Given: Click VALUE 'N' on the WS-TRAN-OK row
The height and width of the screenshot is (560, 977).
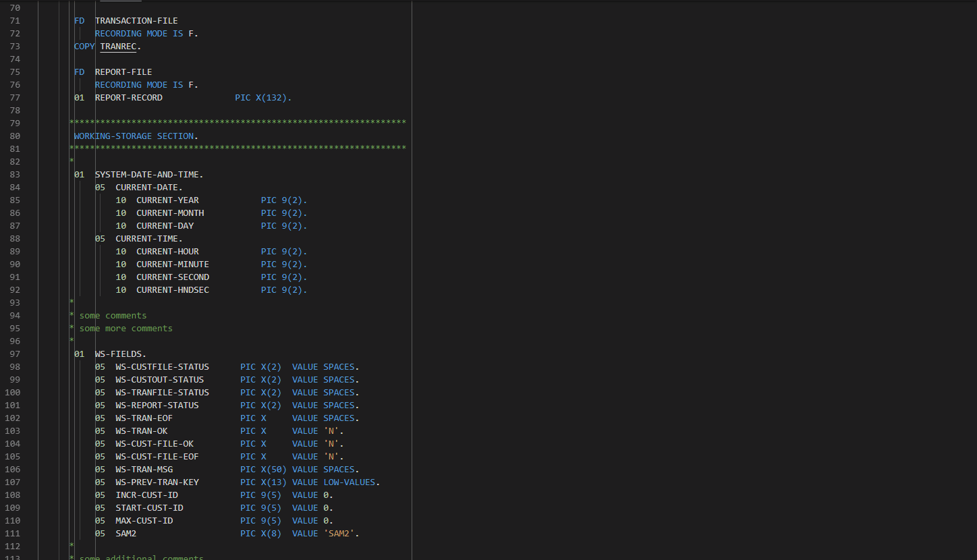Looking at the screenshot, I should click(315, 431).
